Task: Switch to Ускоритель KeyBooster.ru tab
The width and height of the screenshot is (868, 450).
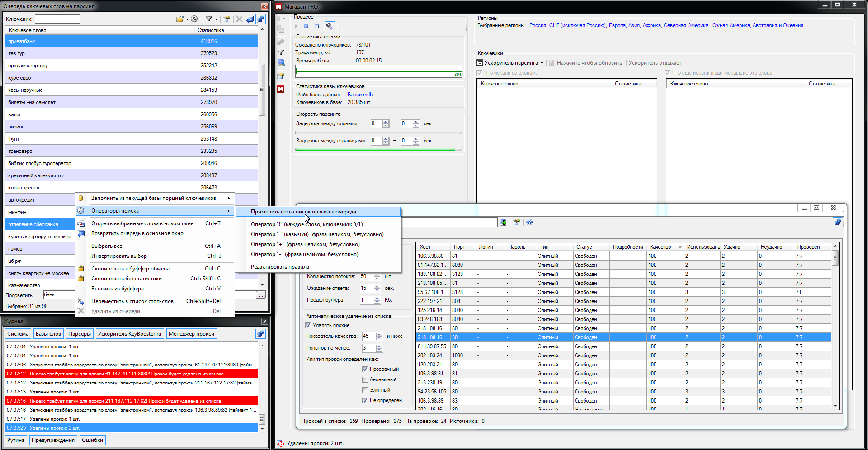Action: [x=130, y=334]
